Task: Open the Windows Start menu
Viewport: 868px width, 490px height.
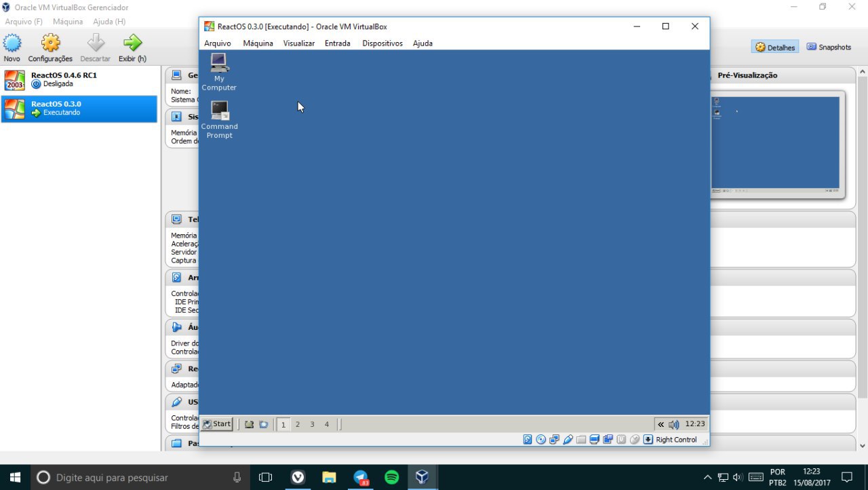Action: tap(15, 477)
